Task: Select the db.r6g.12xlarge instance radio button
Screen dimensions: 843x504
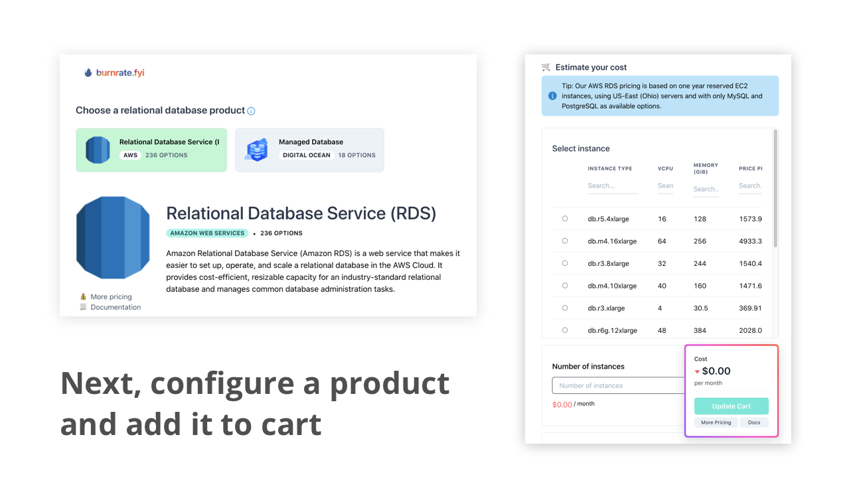Action: pyautogui.click(x=565, y=330)
